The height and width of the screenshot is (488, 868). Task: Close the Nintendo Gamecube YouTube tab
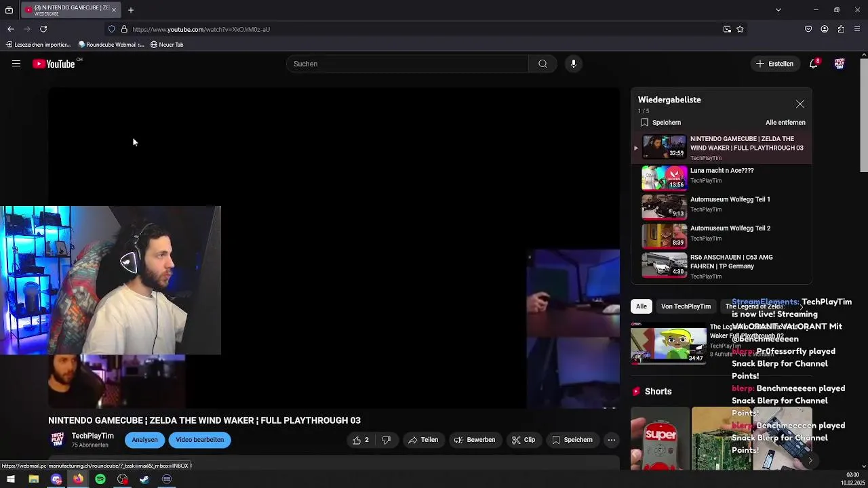pyautogui.click(x=114, y=10)
